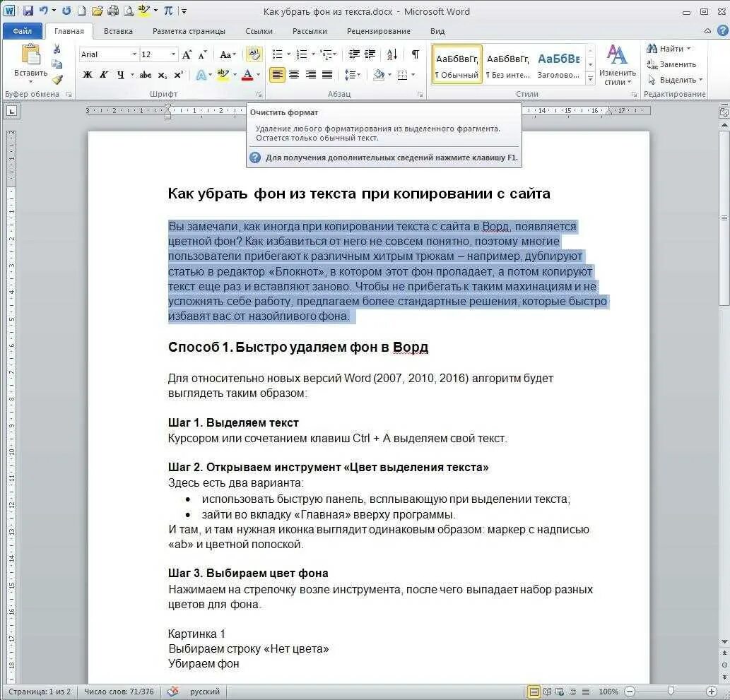This screenshot has width=730, height=700.
Task: Switch to Print Layout view in status bar
Action: [534, 692]
